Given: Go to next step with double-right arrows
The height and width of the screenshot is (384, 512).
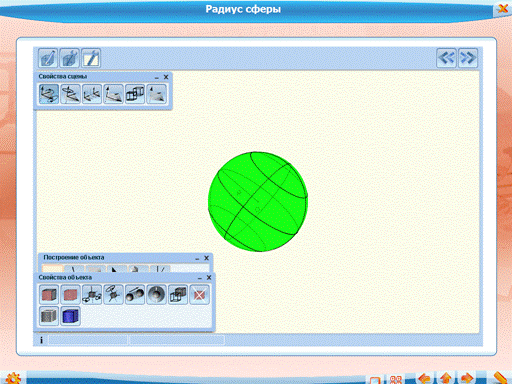Looking at the screenshot, I should [x=468, y=58].
